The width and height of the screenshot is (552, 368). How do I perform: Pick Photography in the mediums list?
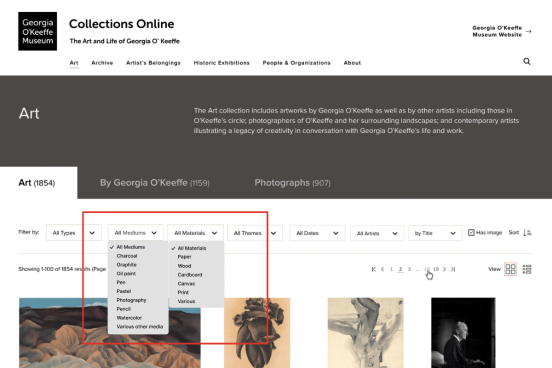(x=131, y=300)
